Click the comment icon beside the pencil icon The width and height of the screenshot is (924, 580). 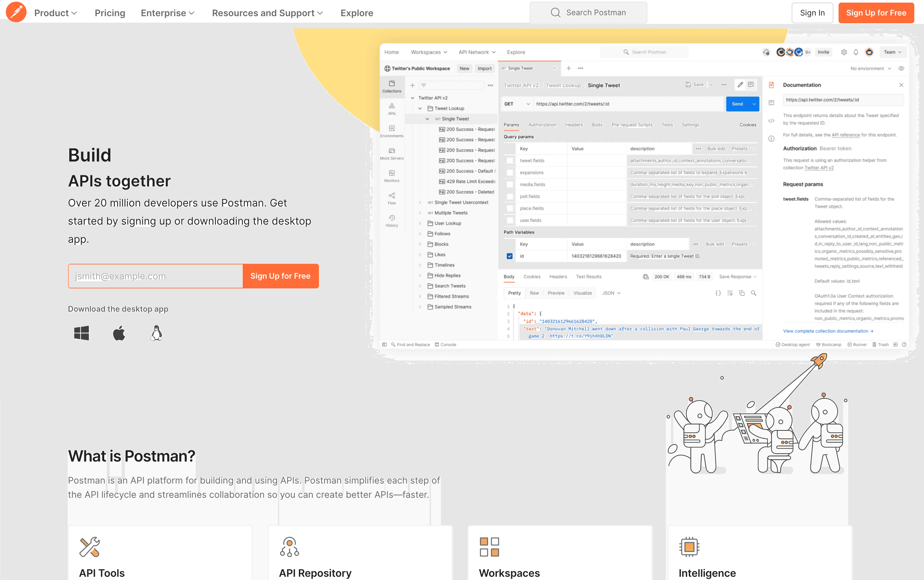click(751, 85)
